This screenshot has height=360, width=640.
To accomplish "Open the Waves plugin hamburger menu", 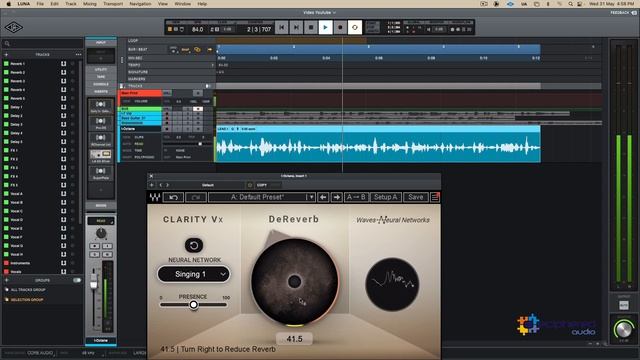I will 435,197.
